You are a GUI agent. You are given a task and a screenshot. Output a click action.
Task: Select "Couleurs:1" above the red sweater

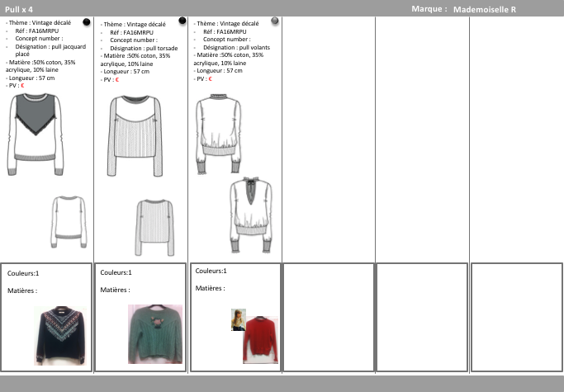point(211,271)
